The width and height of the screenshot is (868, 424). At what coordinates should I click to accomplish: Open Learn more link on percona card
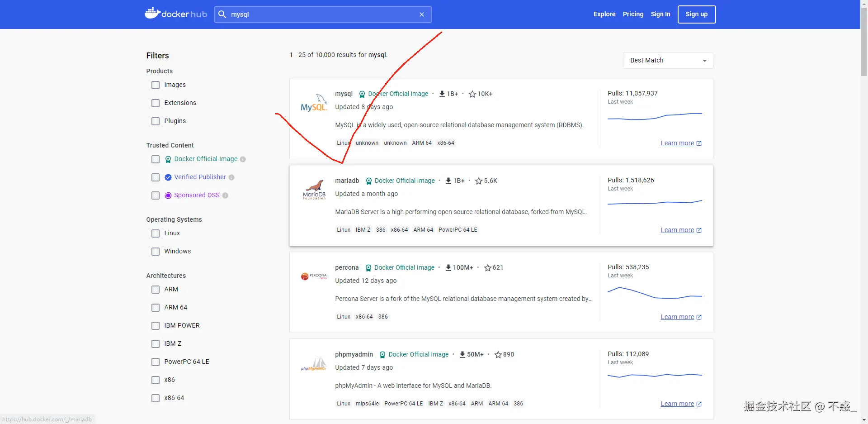[681, 317]
